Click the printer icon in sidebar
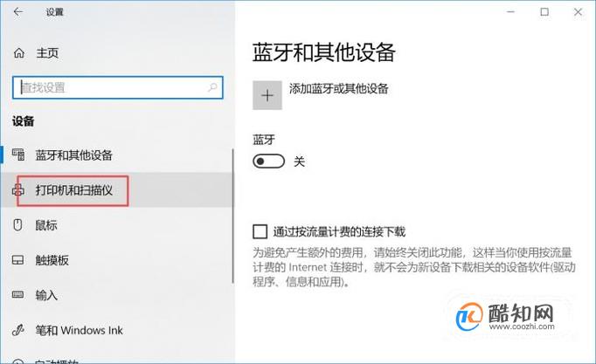 point(18,189)
